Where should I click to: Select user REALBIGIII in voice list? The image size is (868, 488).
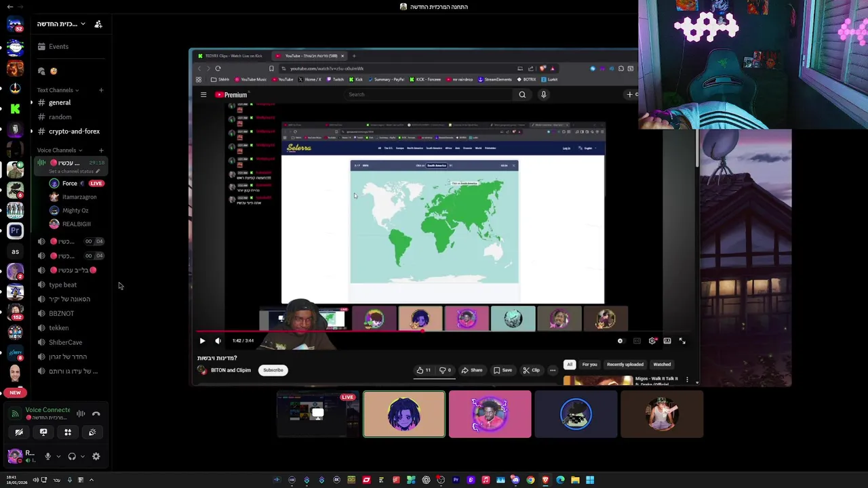[76, 224]
